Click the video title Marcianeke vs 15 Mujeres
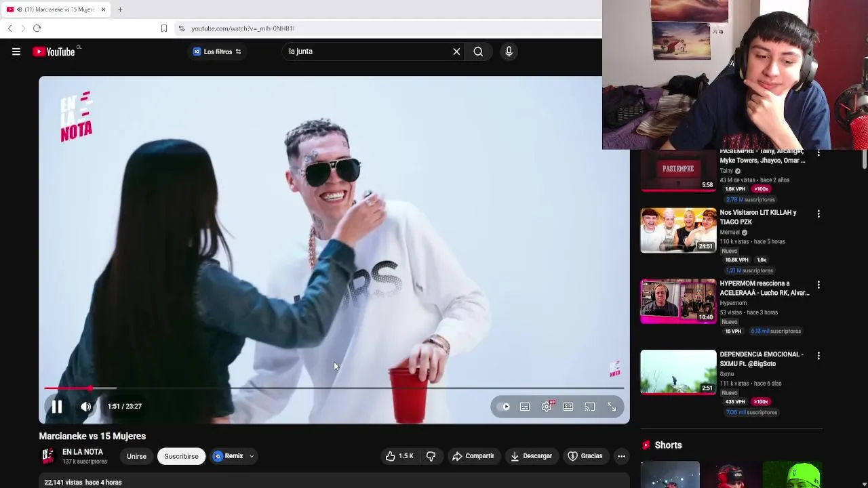Screen dimensions: 868x488 (92, 436)
